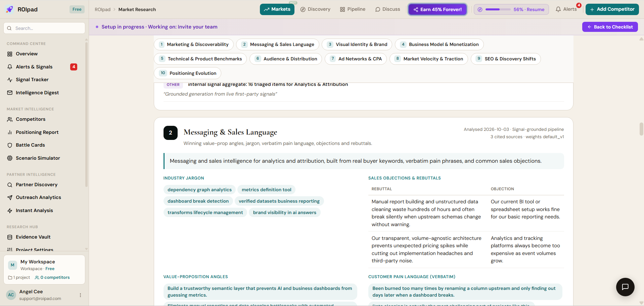Click ROIpad breadcrumb link
644x306 pixels.
[102, 9]
